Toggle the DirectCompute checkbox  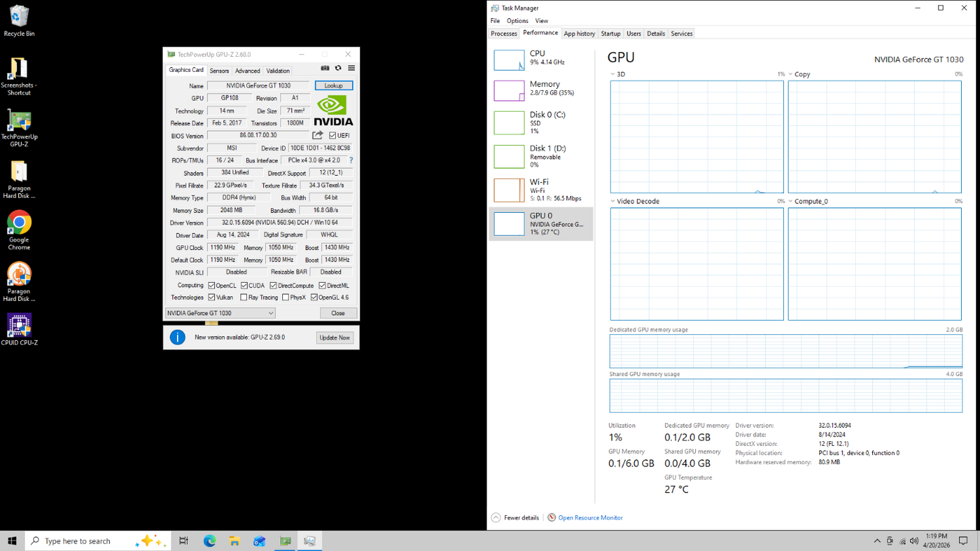[x=273, y=286]
